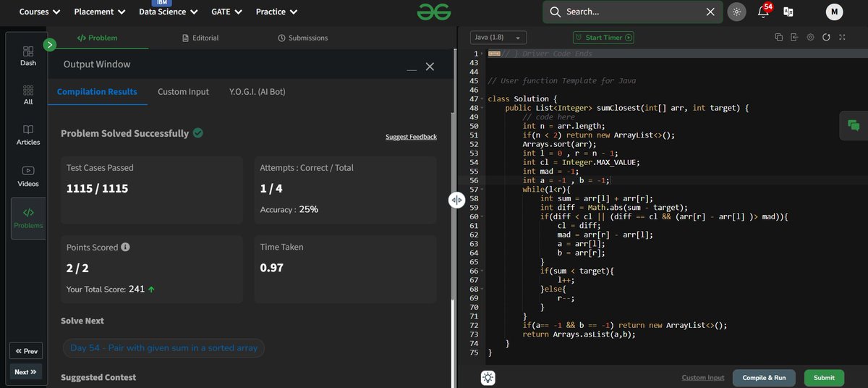Open Problems in the left sidebar
Screen dimensions: 868x388
point(28,218)
